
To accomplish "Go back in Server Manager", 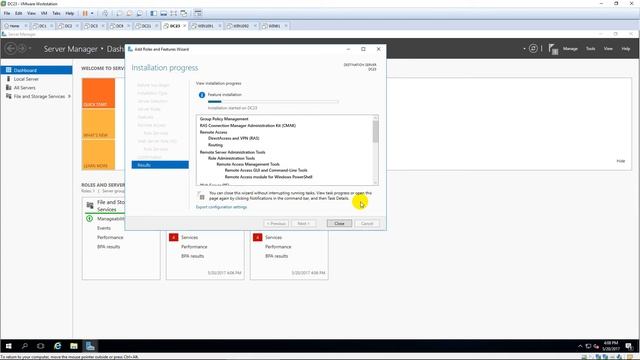I will [11, 49].
